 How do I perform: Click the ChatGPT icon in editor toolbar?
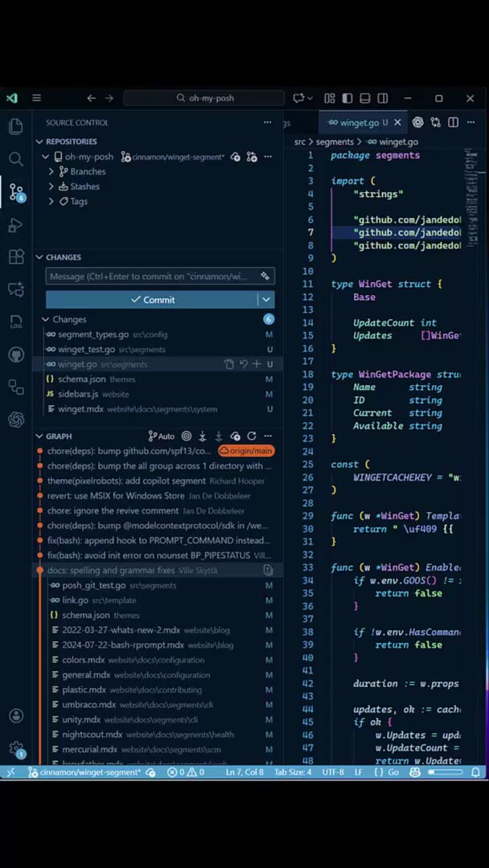click(x=417, y=122)
